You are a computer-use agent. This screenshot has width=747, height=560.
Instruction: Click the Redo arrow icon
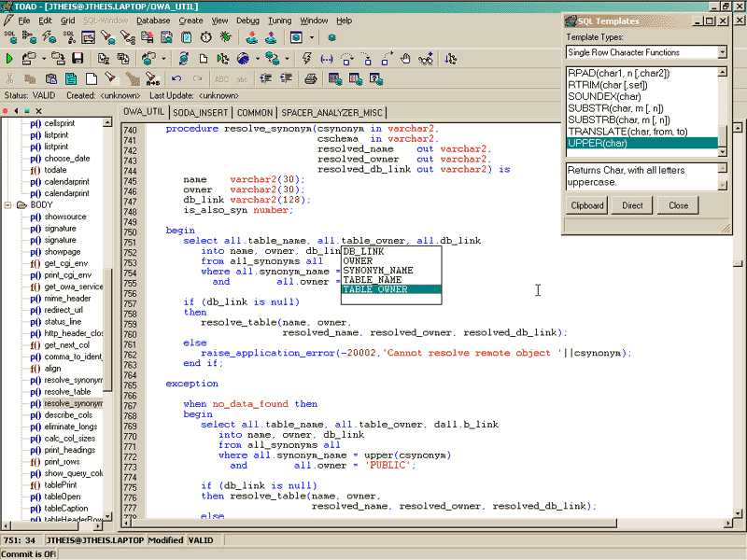click(197, 79)
